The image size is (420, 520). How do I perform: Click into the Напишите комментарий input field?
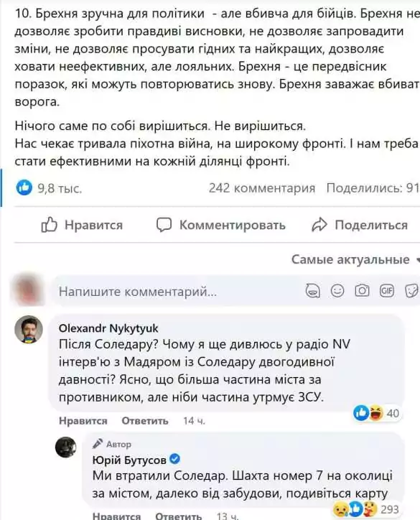click(179, 291)
